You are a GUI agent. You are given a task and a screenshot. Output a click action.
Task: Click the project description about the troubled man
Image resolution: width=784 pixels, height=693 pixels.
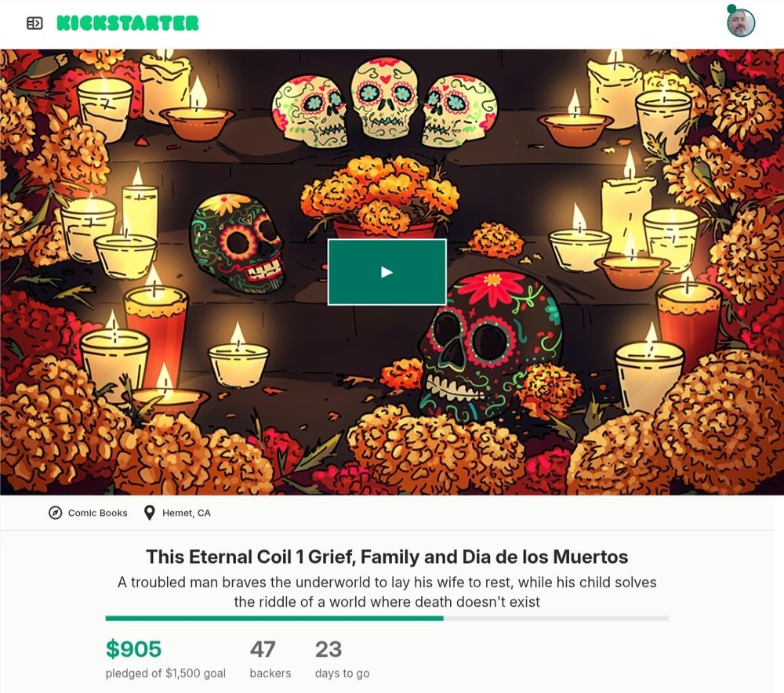387,592
